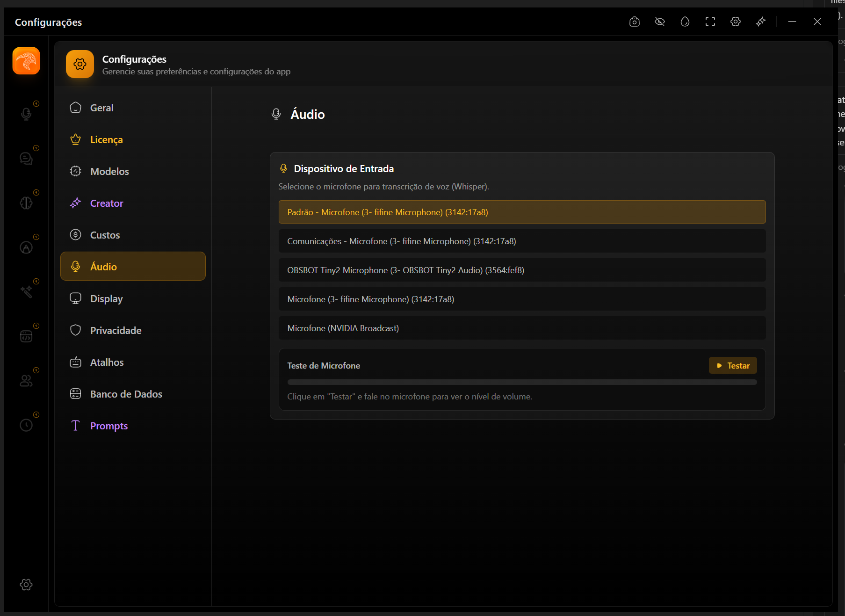This screenshot has width=845, height=616.
Task: Open the circled A icon in left rail
Action: [x=26, y=247]
